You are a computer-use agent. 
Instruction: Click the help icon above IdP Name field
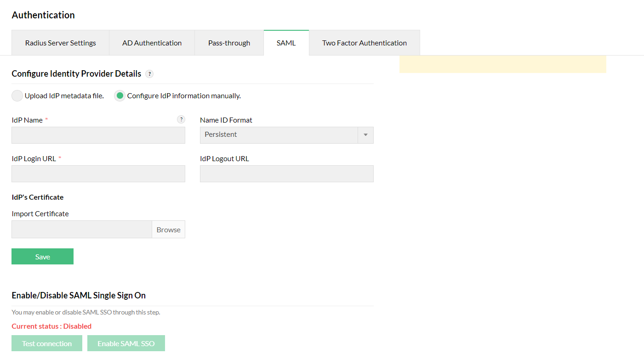[x=181, y=119]
